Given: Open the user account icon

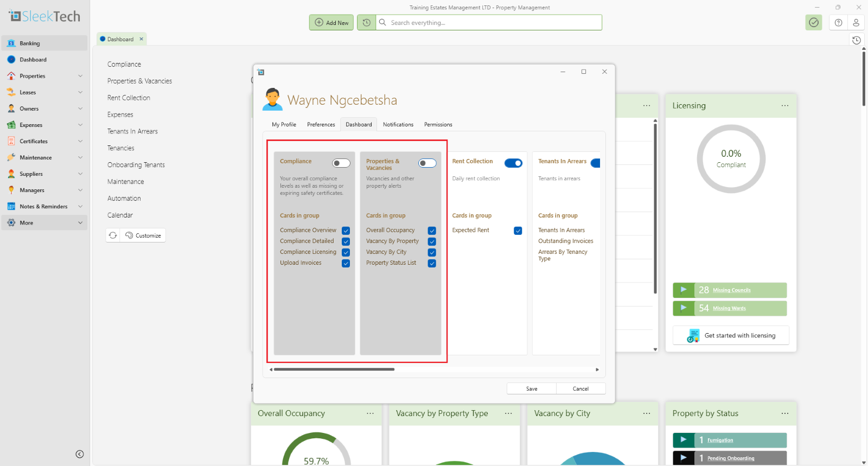Looking at the screenshot, I should pyautogui.click(x=856, y=22).
